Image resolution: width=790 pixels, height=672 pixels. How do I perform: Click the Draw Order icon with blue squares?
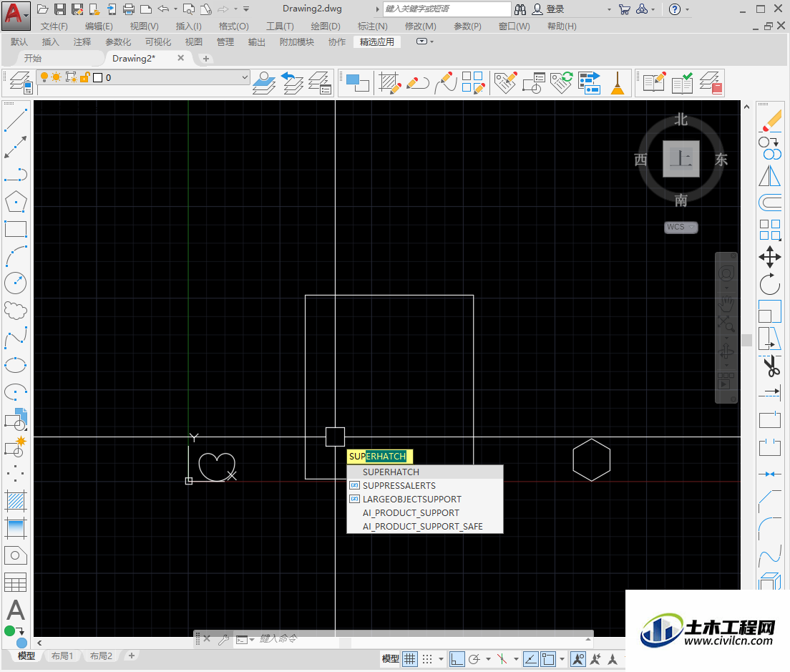358,82
